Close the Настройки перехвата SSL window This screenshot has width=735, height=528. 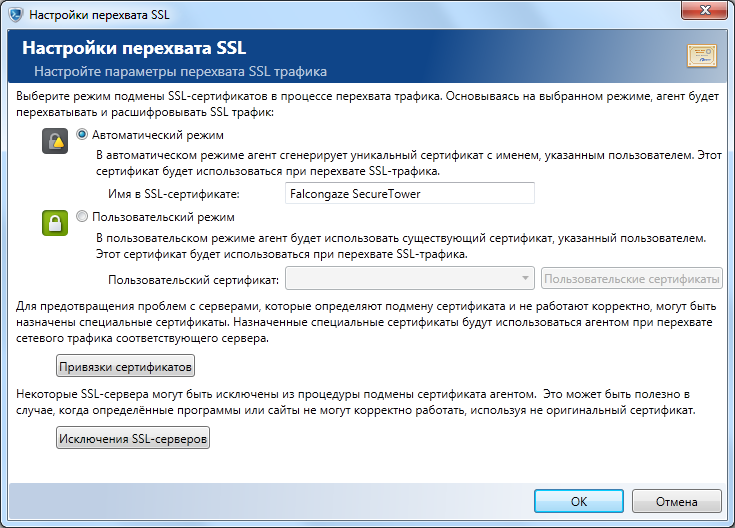pos(704,10)
